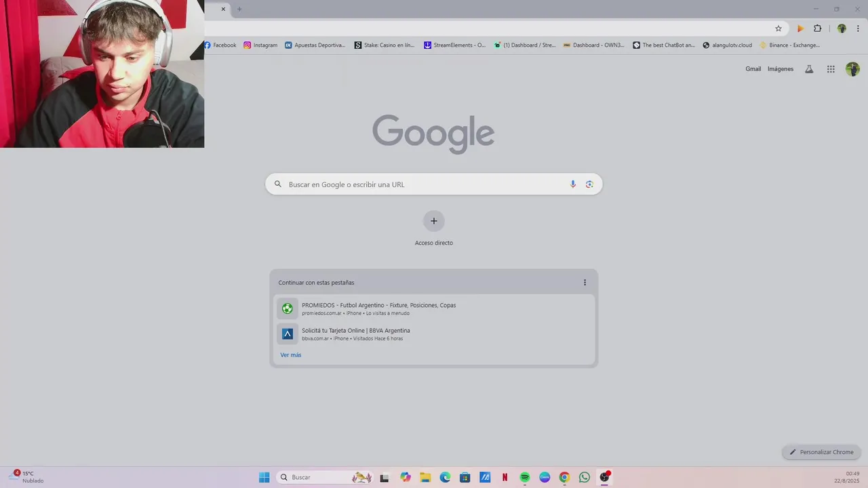Open a new tab with the plus button

(x=239, y=9)
